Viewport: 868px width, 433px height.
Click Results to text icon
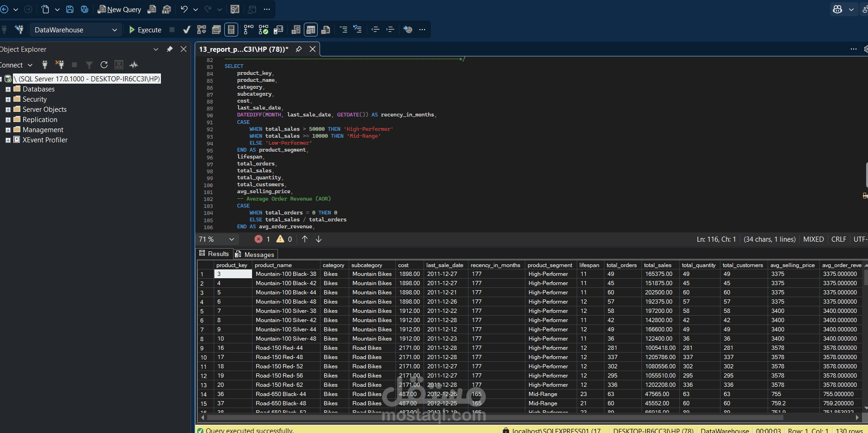(296, 30)
